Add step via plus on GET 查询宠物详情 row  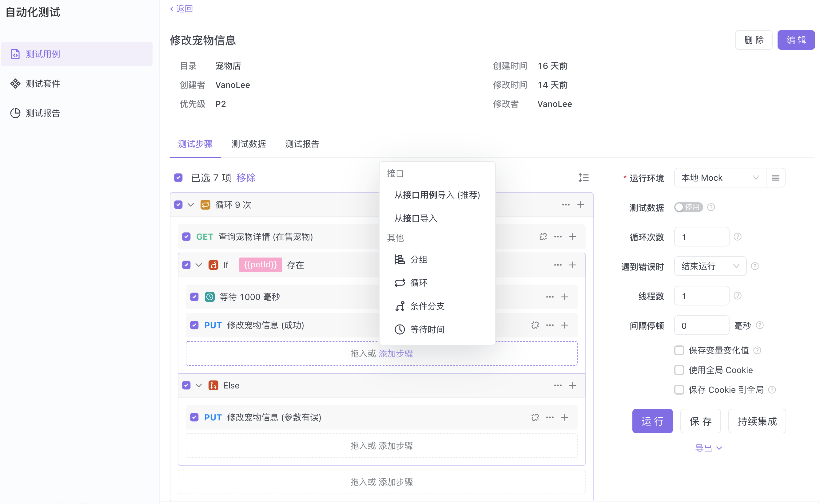pyautogui.click(x=572, y=237)
